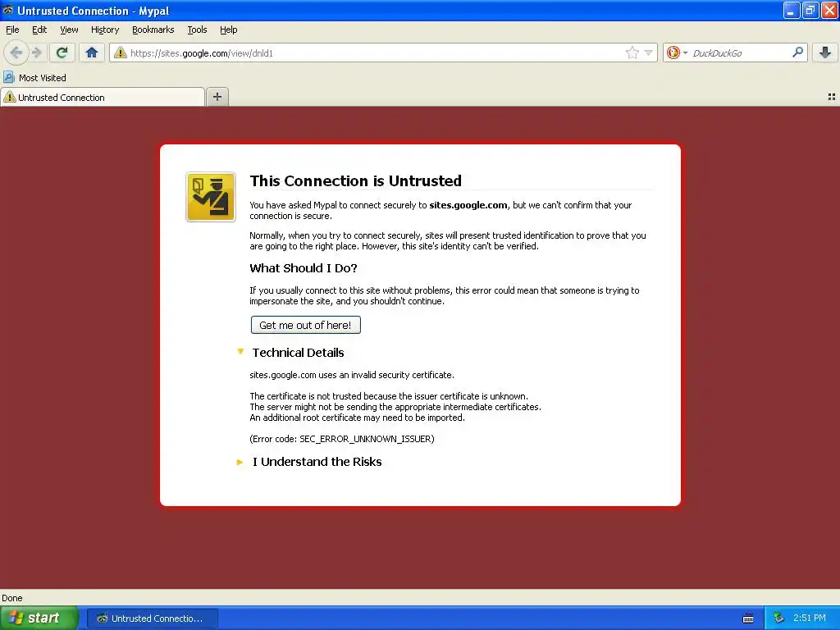Go to the home page icon

(92, 52)
